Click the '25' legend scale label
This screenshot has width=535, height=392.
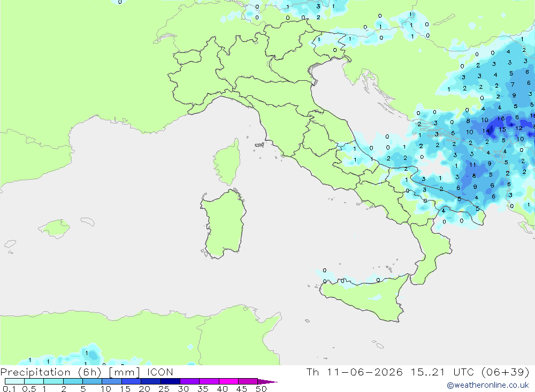pyautogui.click(x=164, y=389)
